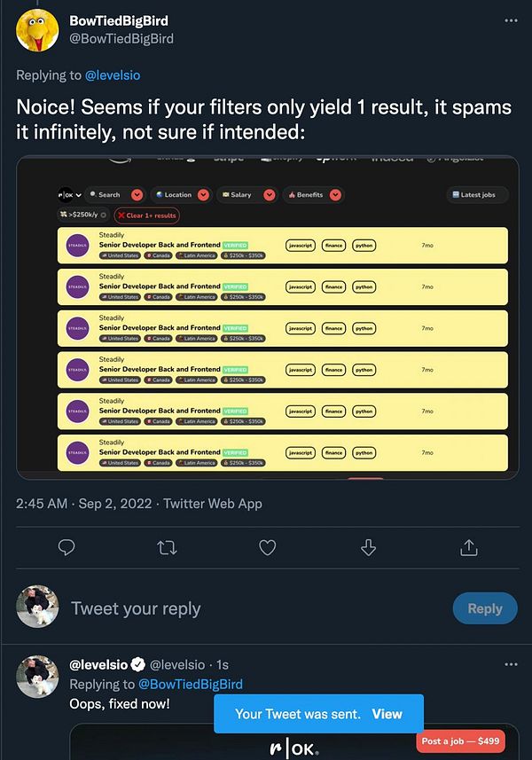Like the tweet with heart icon

(x=267, y=548)
